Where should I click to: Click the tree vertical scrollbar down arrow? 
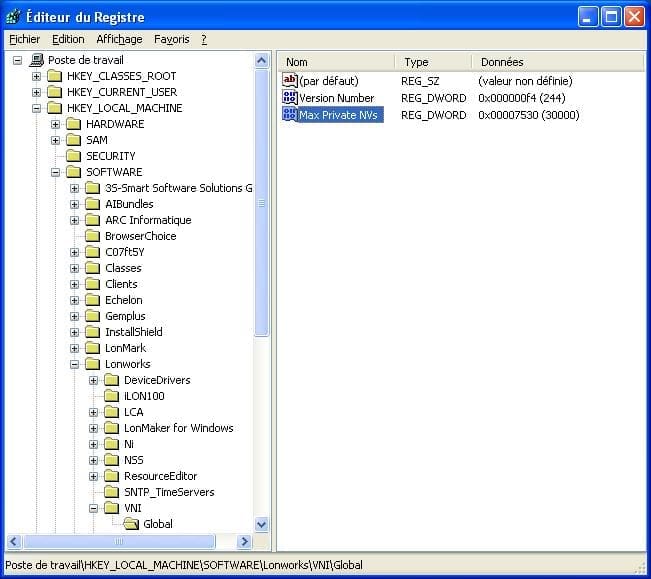point(262,524)
